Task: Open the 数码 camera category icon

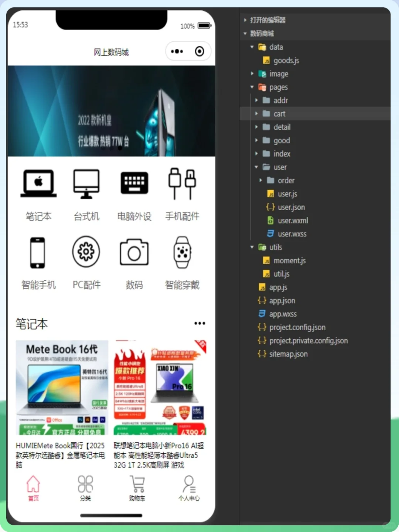Action: [x=134, y=252]
